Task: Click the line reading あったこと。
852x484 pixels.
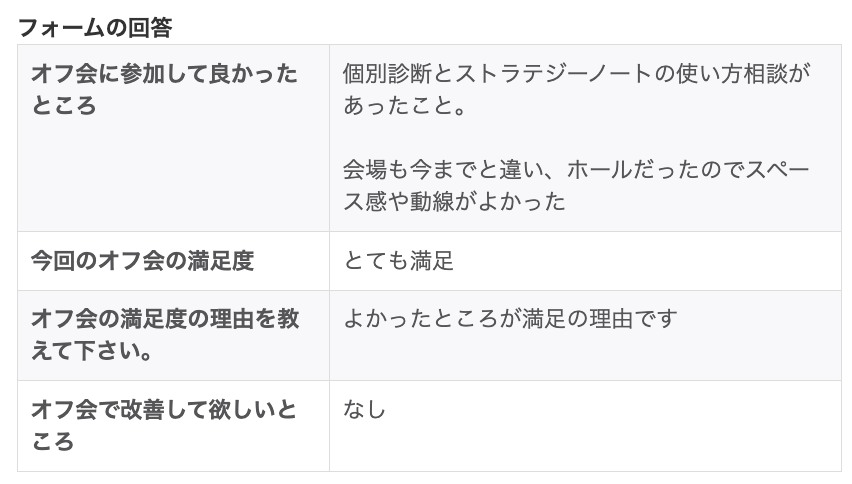Action: [x=405, y=106]
